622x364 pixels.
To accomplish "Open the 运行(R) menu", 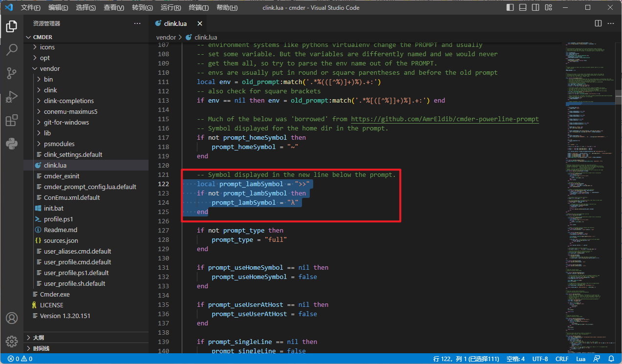I will click(x=171, y=8).
